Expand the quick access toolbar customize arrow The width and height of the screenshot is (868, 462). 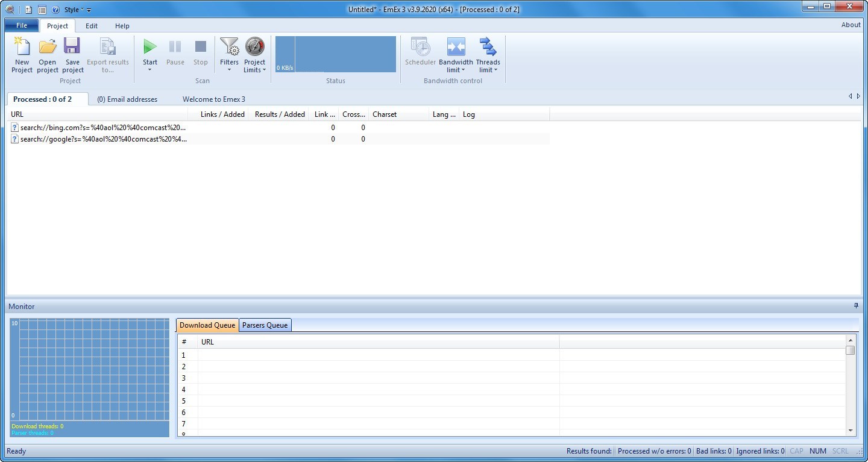(89, 10)
